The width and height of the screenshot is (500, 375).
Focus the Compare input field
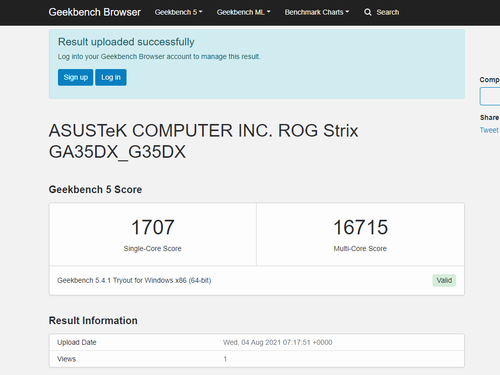click(490, 96)
